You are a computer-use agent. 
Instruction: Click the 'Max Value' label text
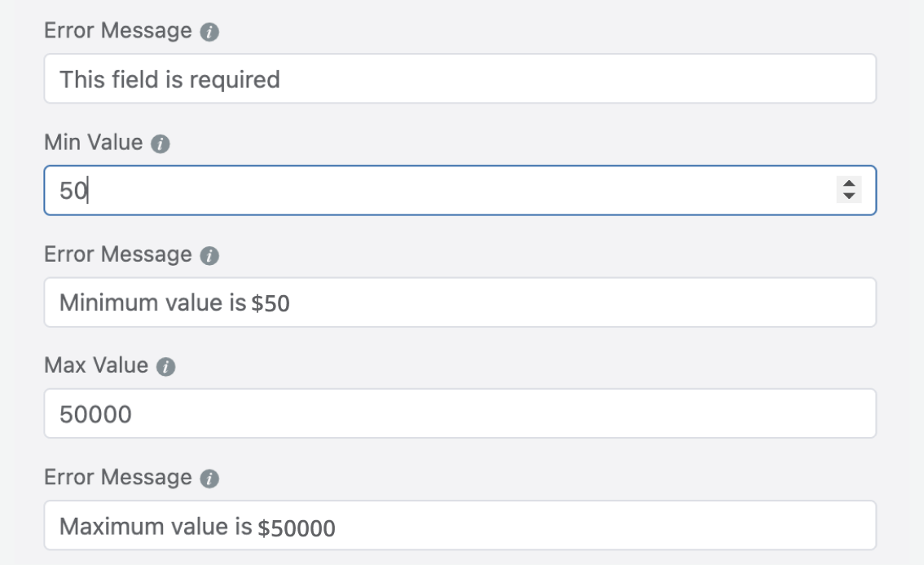point(95,366)
